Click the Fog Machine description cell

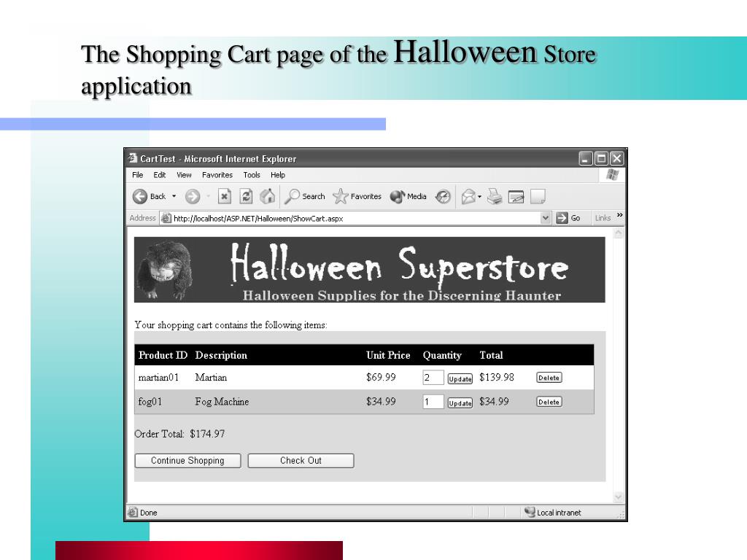coord(222,402)
